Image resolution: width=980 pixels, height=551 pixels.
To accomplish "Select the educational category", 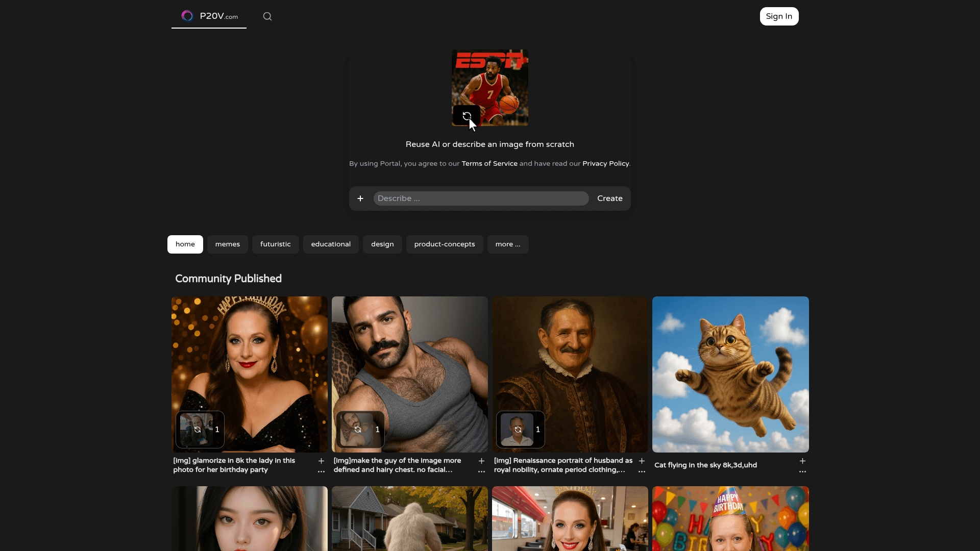I will pos(331,244).
